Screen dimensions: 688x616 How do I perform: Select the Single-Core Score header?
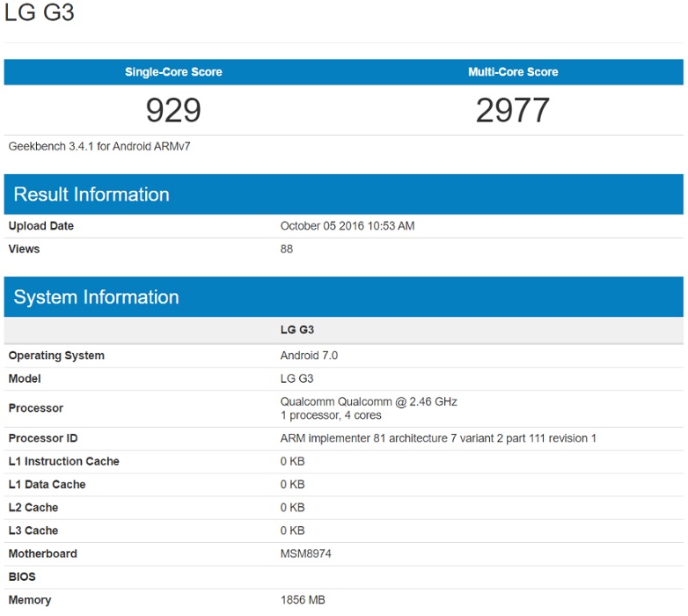point(173,72)
